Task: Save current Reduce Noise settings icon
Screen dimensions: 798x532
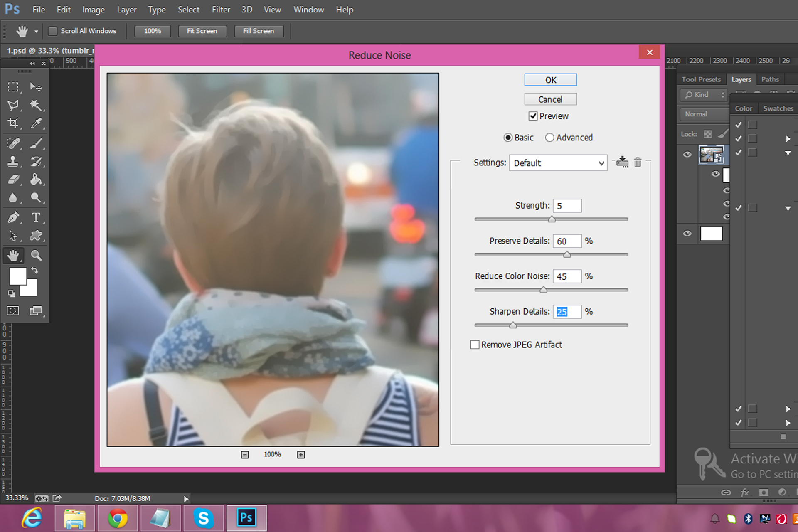Action: click(x=622, y=162)
